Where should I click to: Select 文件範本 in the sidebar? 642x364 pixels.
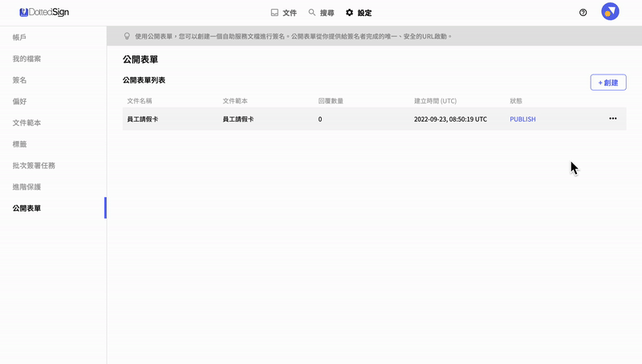click(26, 123)
